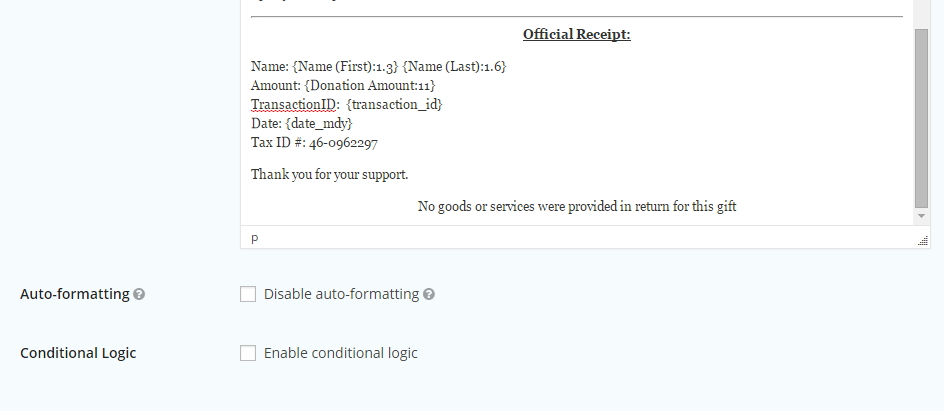Viewport: 944px width, 411px height.
Task: Click the {date_mdy} merge tag
Action: click(319, 123)
